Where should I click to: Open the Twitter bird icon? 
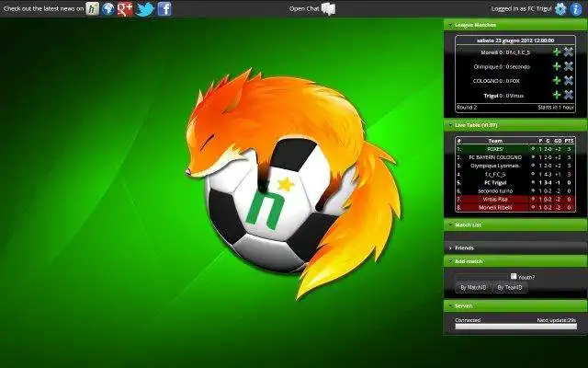point(145,9)
